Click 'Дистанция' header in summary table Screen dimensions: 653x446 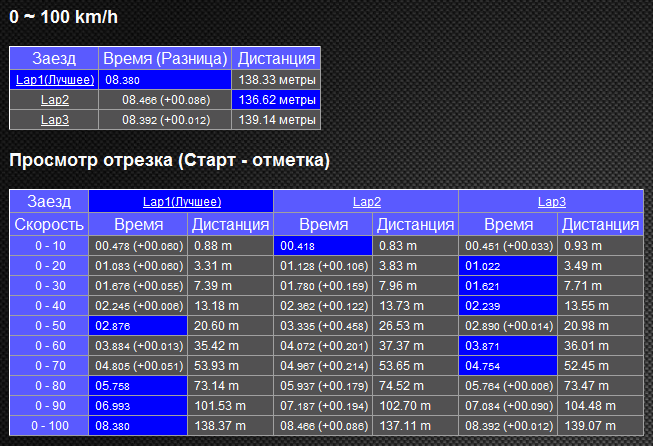tap(276, 58)
